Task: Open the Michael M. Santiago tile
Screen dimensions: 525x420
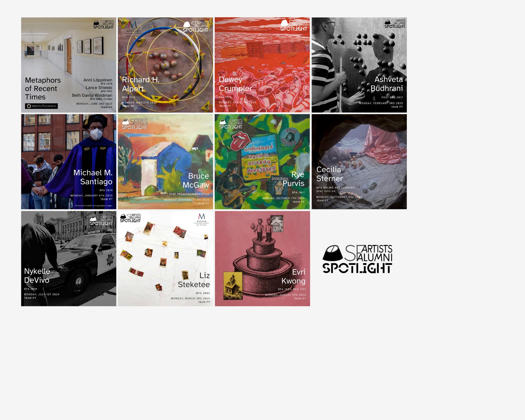Action: (x=69, y=162)
